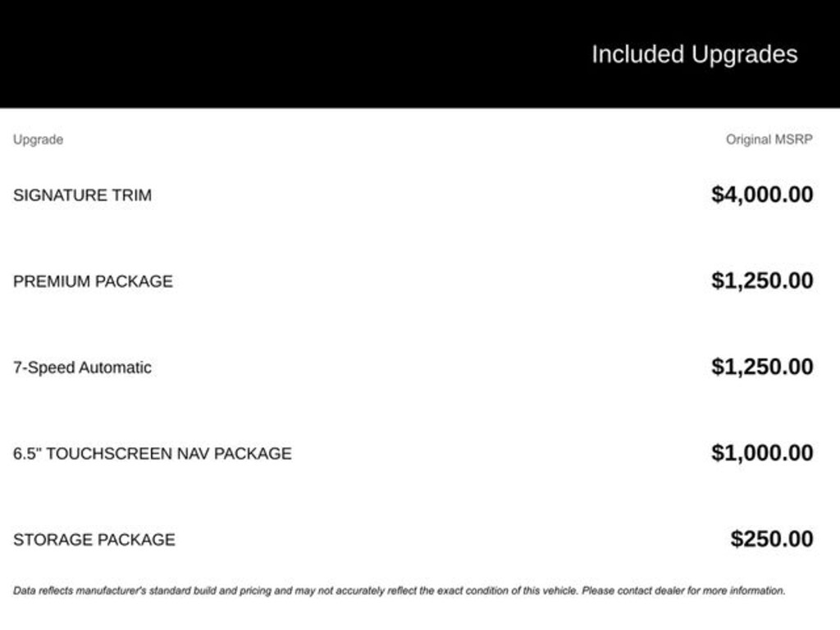Click "Please contact dealer for more information"
840x630 pixels.
pyautogui.click(x=683, y=591)
